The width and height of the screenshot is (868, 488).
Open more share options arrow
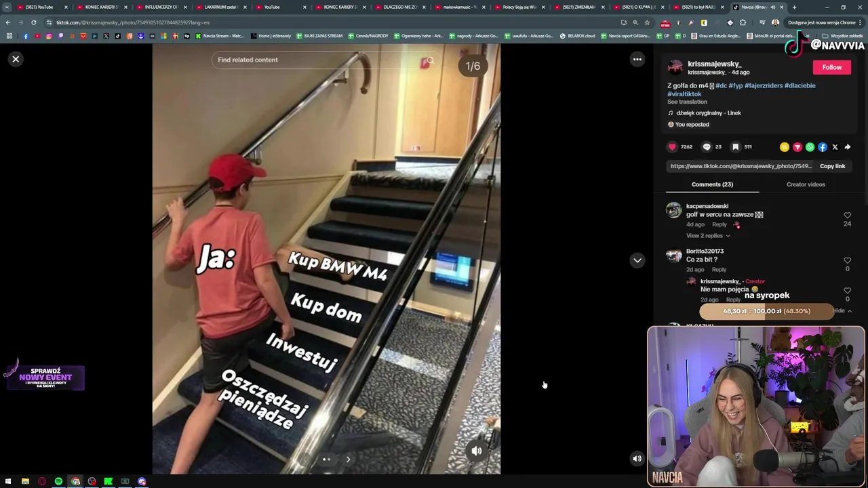pyautogui.click(x=848, y=147)
